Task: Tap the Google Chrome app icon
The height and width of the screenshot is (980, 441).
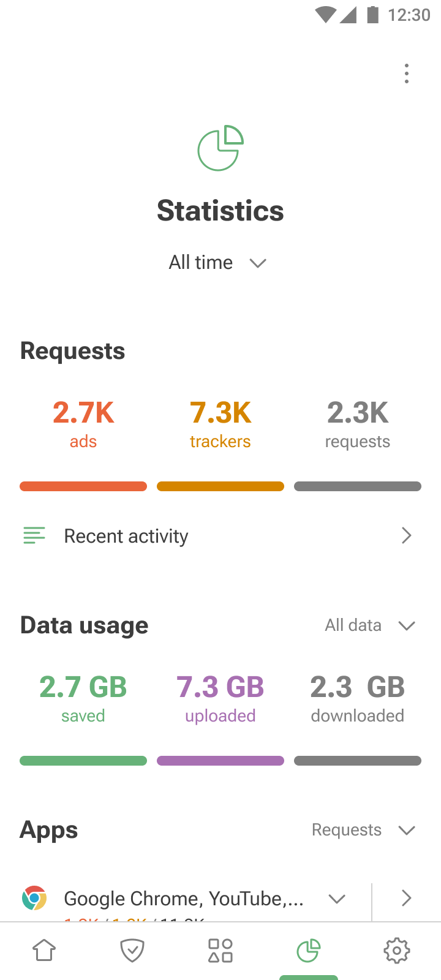Action: click(x=34, y=898)
